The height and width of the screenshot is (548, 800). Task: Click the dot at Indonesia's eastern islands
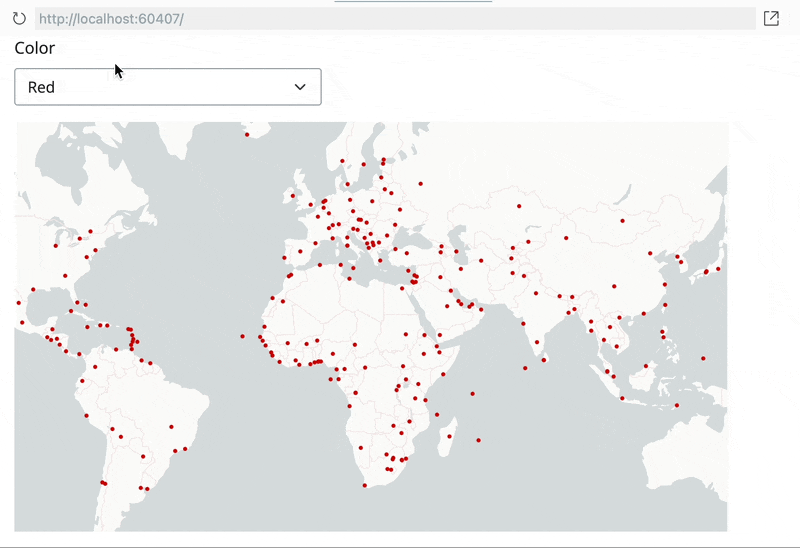coord(677,405)
